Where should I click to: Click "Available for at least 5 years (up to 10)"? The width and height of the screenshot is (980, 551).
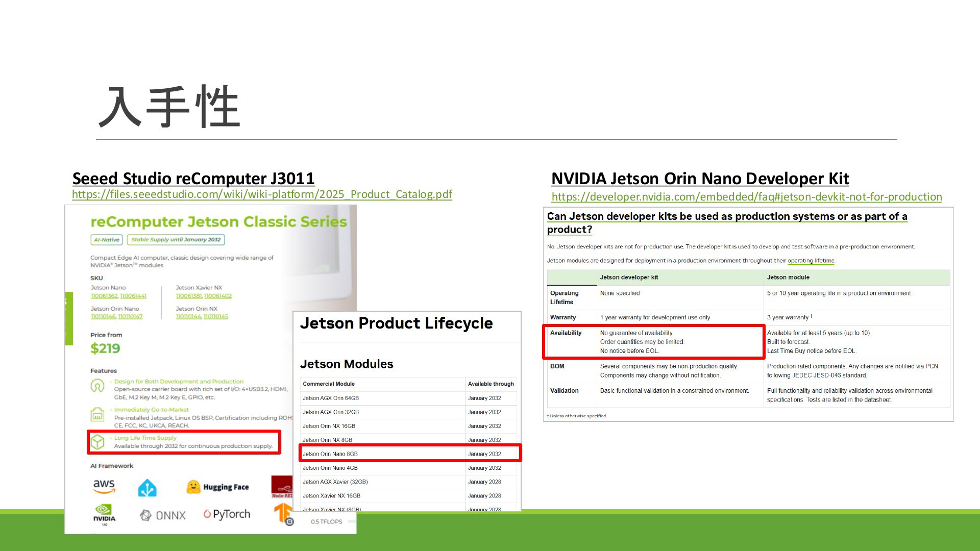pos(819,333)
